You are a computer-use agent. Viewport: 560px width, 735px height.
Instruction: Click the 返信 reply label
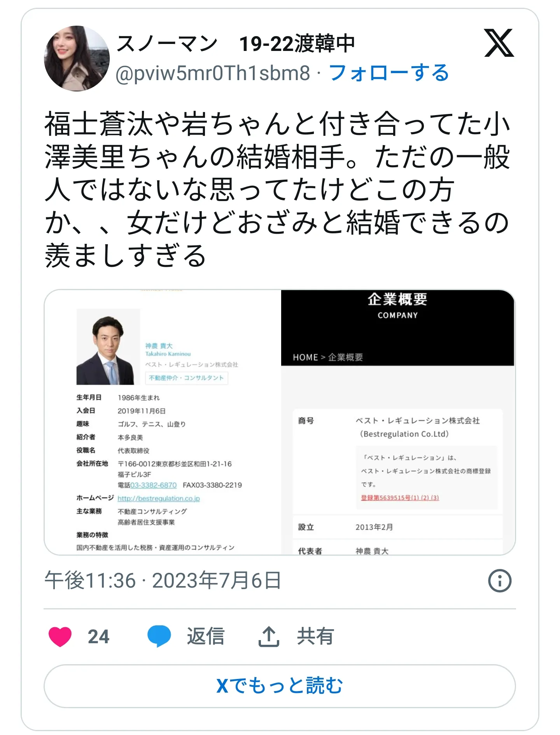tap(206, 637)
